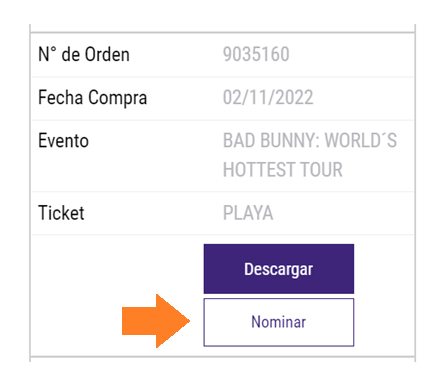The image size is (431, 380).
Task: Click the purple Descargar button
Action: (279, 269)
